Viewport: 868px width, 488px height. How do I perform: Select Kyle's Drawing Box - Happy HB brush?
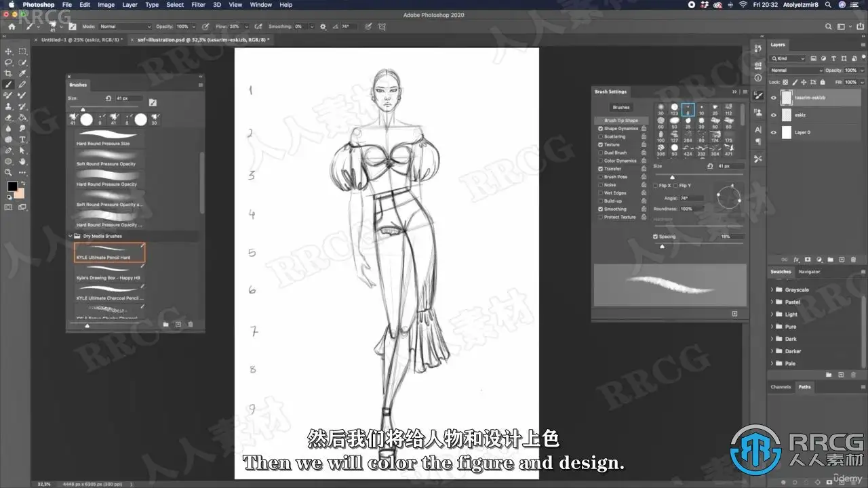coord(110,272)
